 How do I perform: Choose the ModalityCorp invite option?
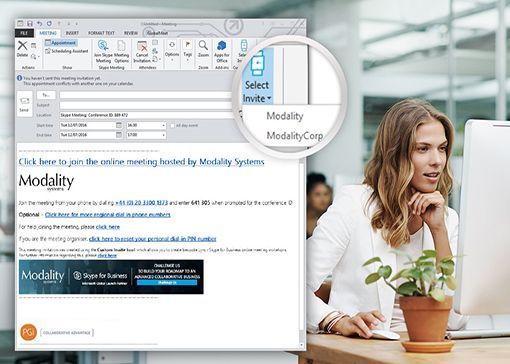click(295, 136)
